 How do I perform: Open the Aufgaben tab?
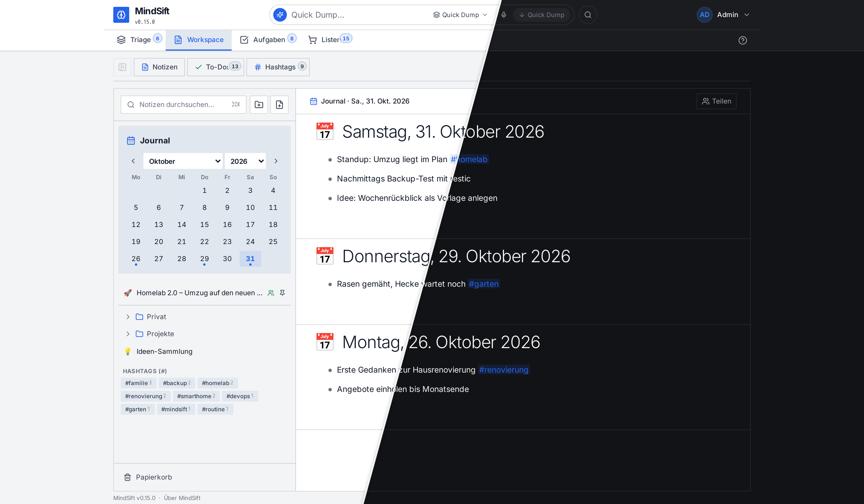click(x=268, y=40)
